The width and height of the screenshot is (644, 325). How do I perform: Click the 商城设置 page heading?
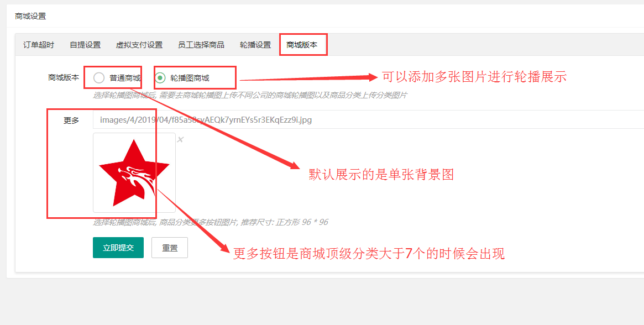pos(30,16)
